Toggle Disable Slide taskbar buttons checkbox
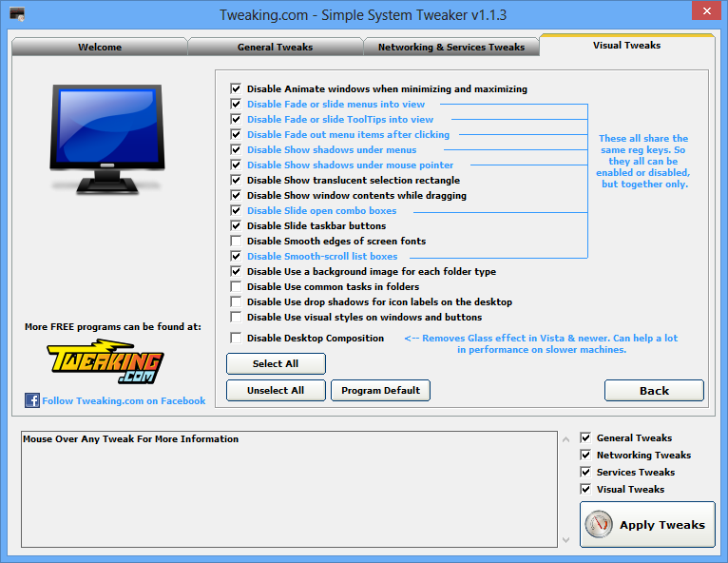Screen dimensions: 728x563 pos(236,225)
